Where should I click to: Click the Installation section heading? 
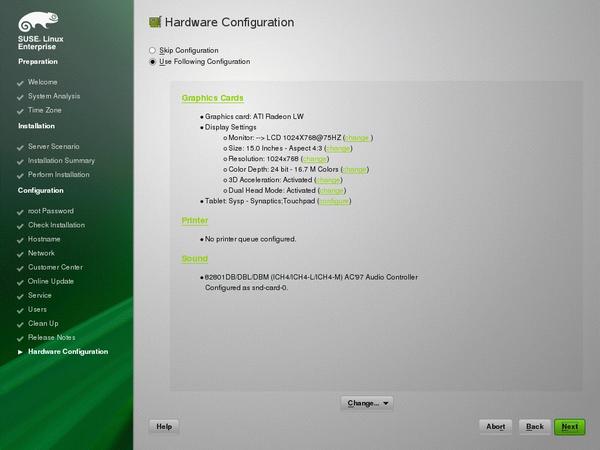[36, 126]
